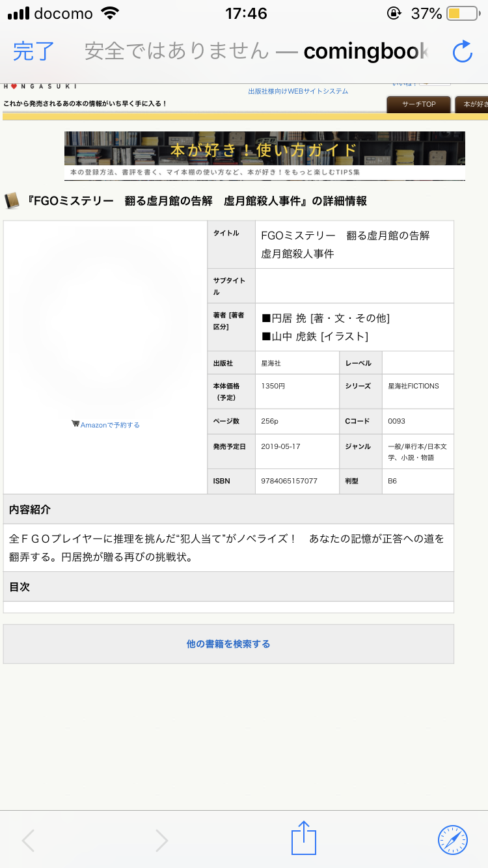
Task: Click the Amazonで予約する link
Action: [110, 425]
